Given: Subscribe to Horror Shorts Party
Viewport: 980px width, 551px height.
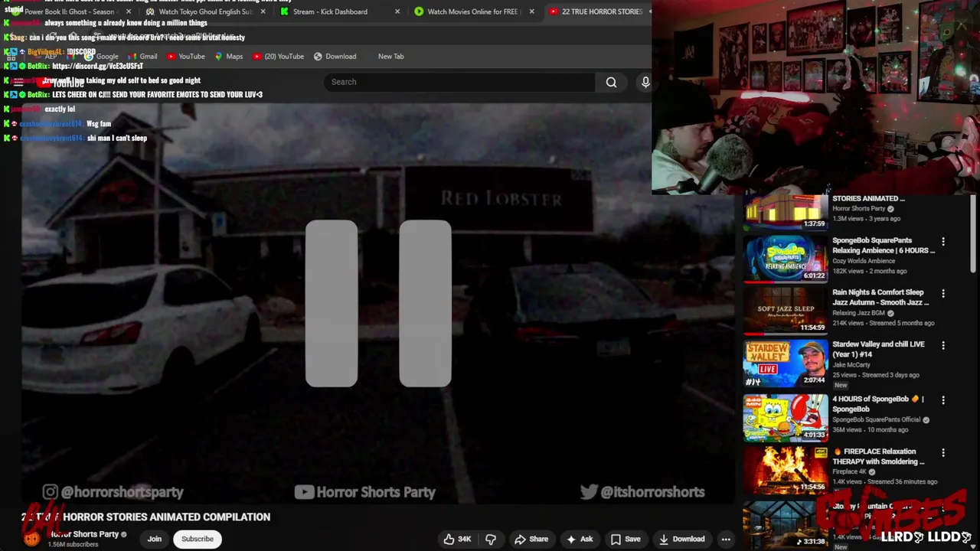Looking at the screenshot, I should (x=198, y=539).
